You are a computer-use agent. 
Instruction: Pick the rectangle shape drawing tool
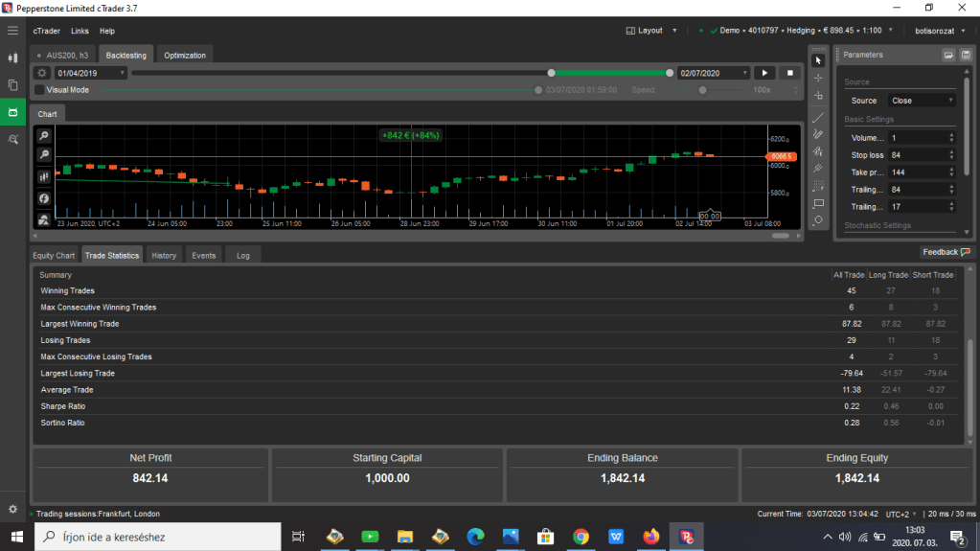818,203
